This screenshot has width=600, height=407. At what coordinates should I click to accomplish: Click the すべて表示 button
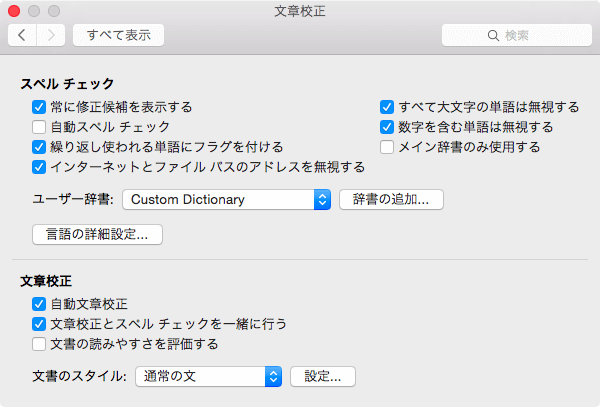coord(119,35)
